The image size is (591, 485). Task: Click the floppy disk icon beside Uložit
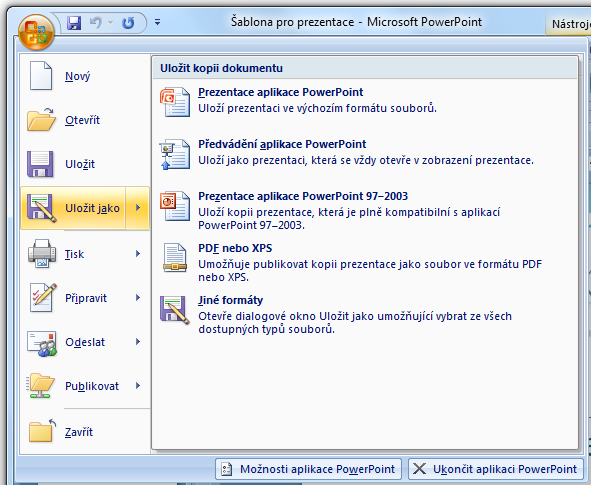40,164
